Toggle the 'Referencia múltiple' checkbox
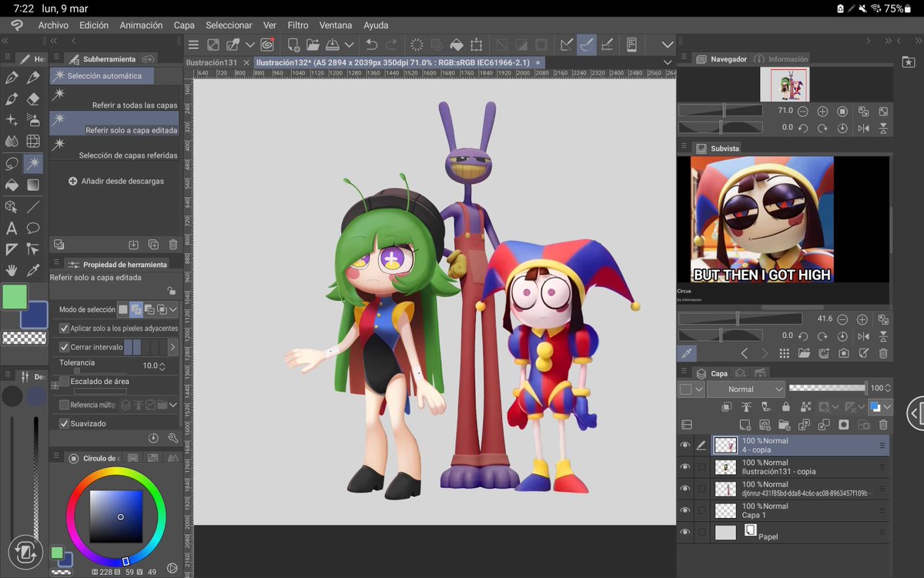The image size is (924, 578). (65, 404)
